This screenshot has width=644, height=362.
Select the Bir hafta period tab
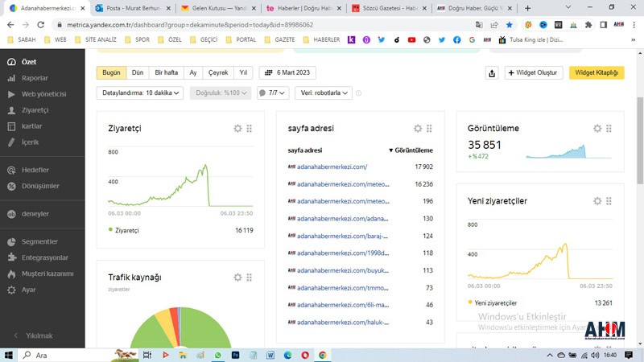(x=167, y=72)
